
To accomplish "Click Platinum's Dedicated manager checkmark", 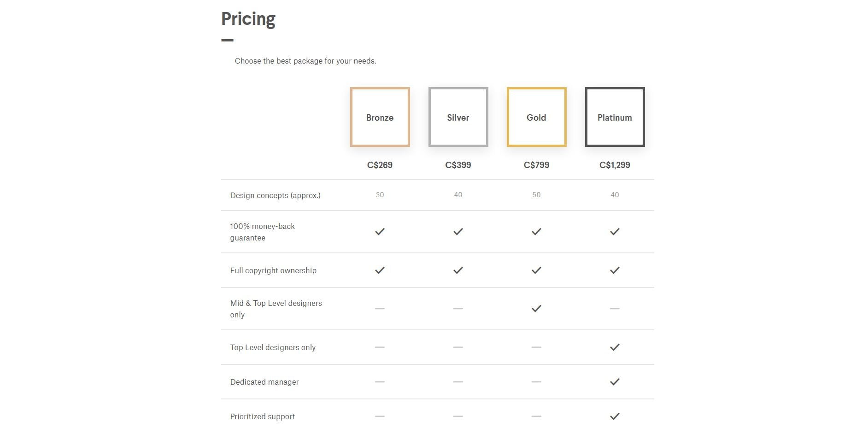I will click(x=615, y=382).
